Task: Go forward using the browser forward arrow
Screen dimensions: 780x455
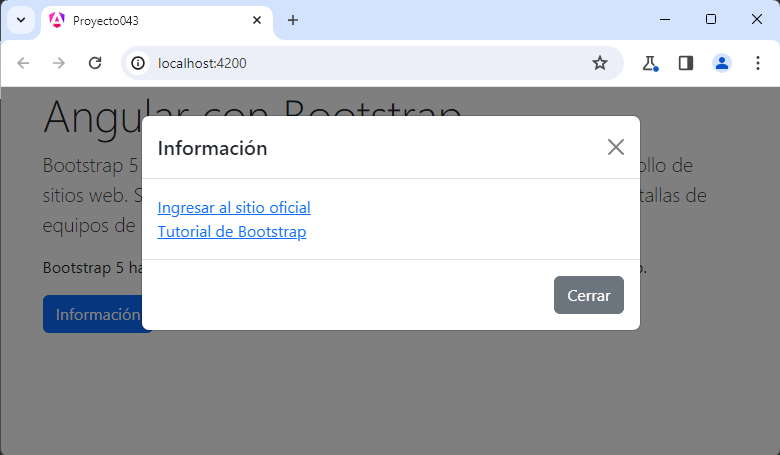Action: (59, 63)
